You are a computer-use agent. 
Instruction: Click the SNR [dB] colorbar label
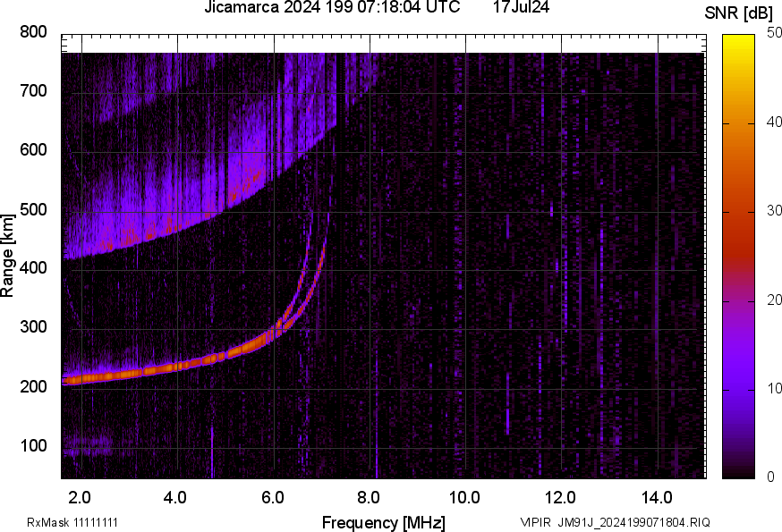coord(739,13)
